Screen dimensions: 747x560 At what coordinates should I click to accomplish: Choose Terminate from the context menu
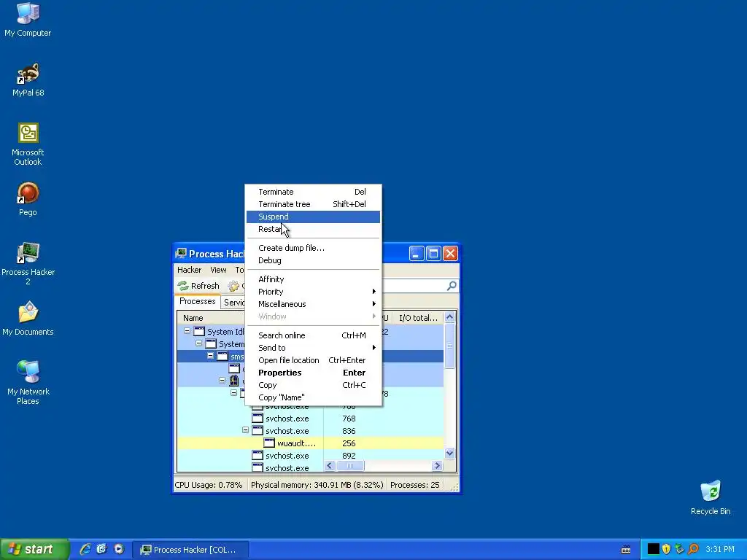[x=313, y=192]
